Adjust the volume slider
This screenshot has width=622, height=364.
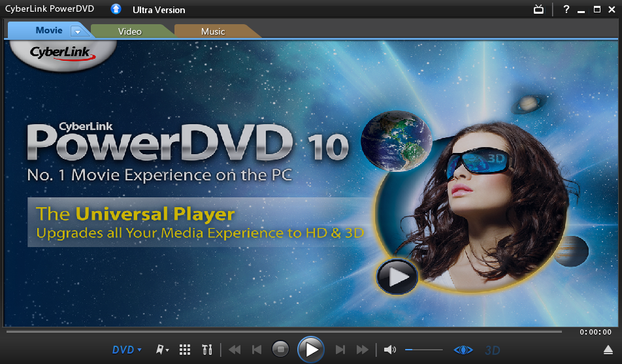click(423, 350)
